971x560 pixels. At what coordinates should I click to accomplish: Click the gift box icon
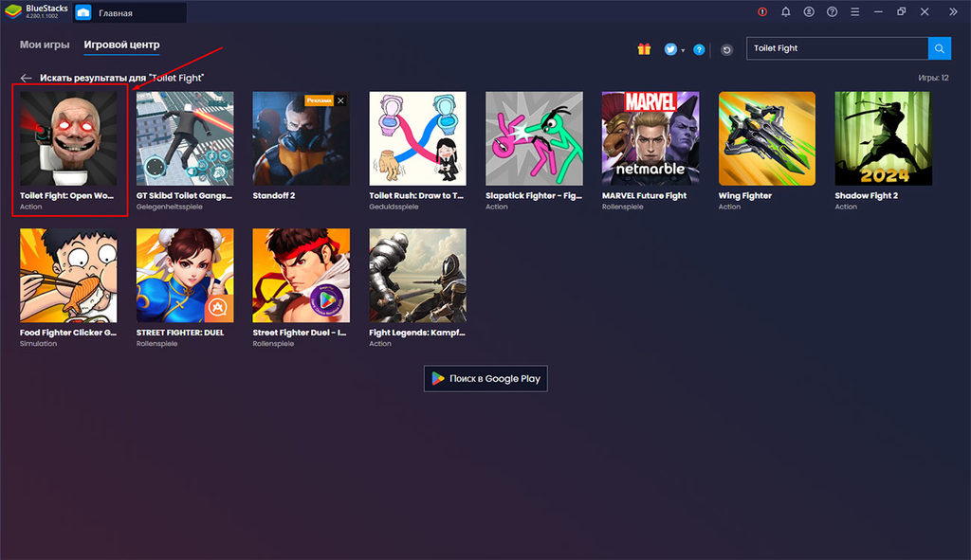click(x=644, y=49)
